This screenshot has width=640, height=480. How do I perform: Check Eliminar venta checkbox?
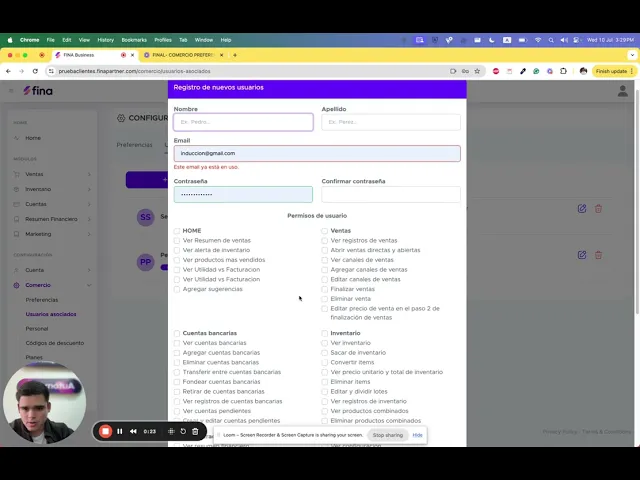click(x=324, y=299)
